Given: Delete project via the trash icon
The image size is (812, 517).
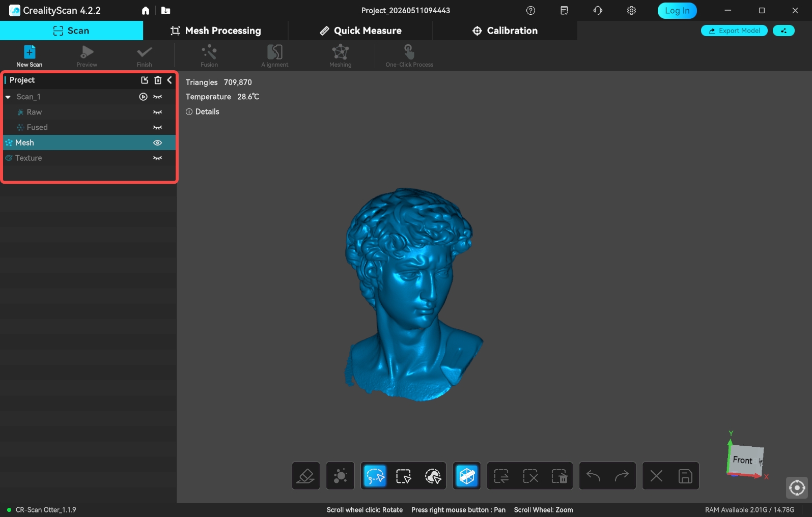Looking at the screenshot, I should point(158,80).
